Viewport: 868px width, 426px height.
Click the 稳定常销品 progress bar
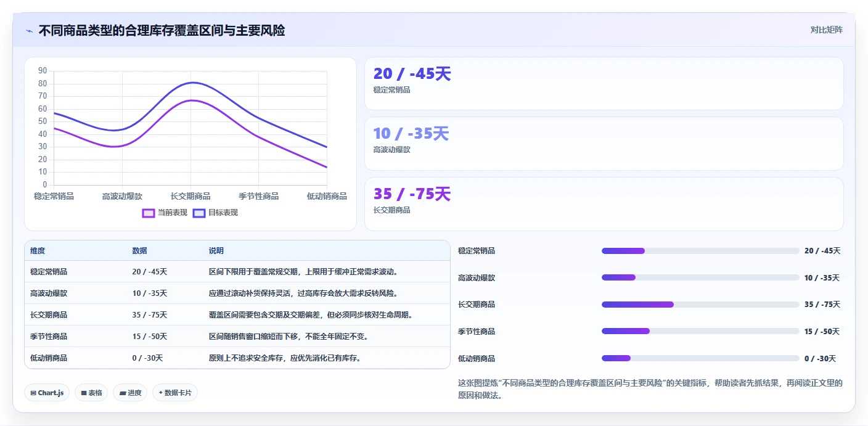coord(700,251)
